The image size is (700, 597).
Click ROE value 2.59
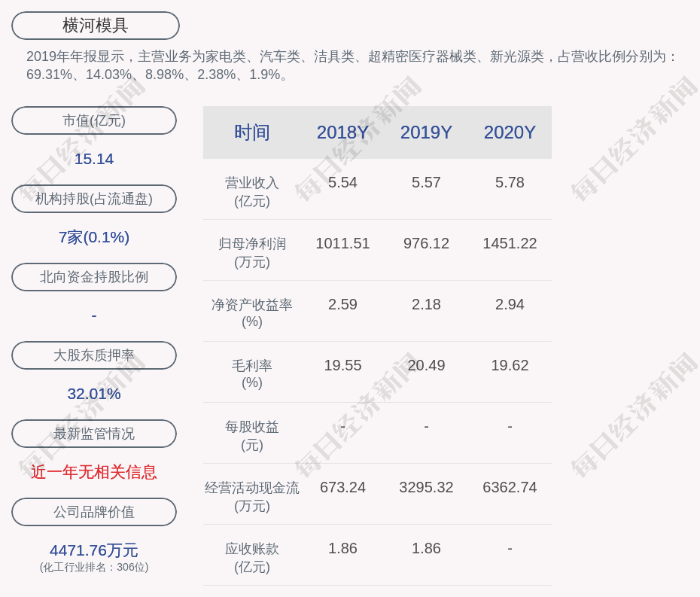coord(342,305)
